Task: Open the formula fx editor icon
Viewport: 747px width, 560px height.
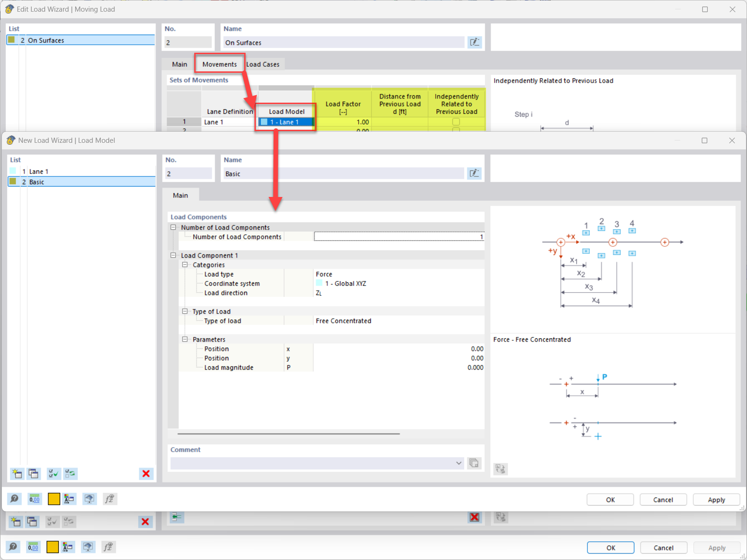Action: [109, 498]
